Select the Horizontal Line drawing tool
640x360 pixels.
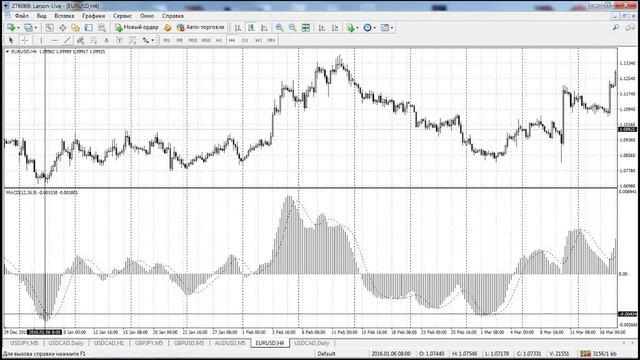click(x=54, y=40)
